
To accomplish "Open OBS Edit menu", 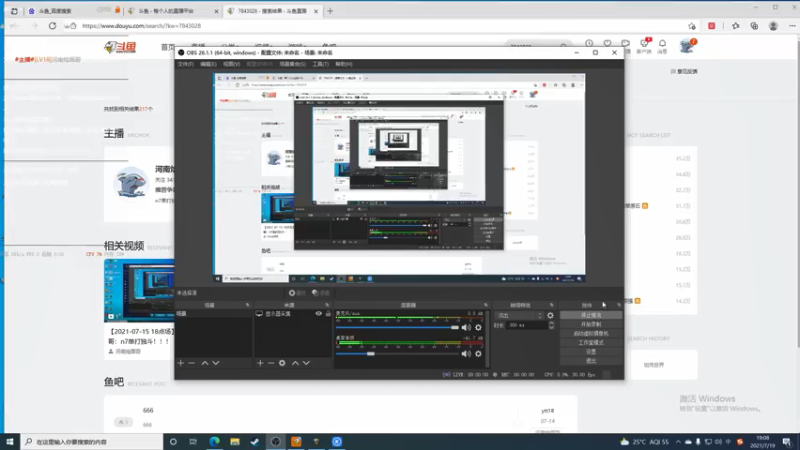I will [x=208, y=64].
